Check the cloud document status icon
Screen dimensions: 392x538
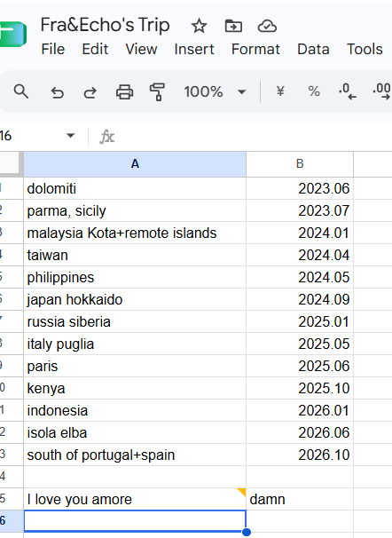point(267,26)
